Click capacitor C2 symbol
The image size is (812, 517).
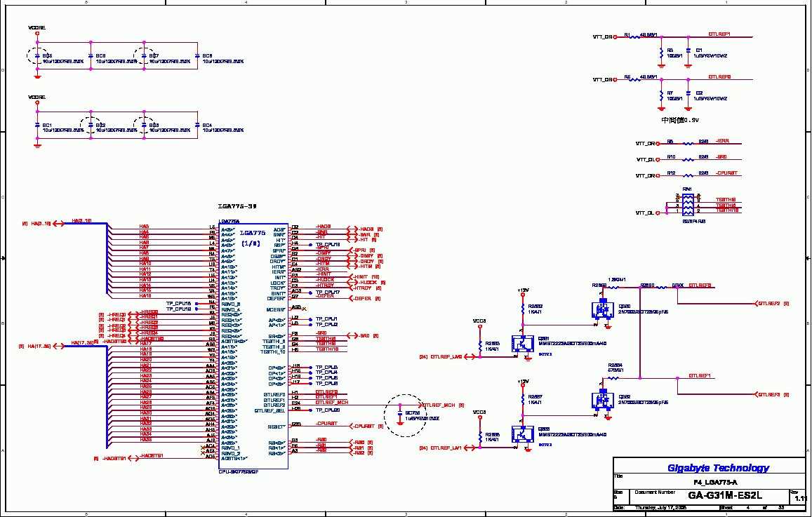[x=688, y=94]
